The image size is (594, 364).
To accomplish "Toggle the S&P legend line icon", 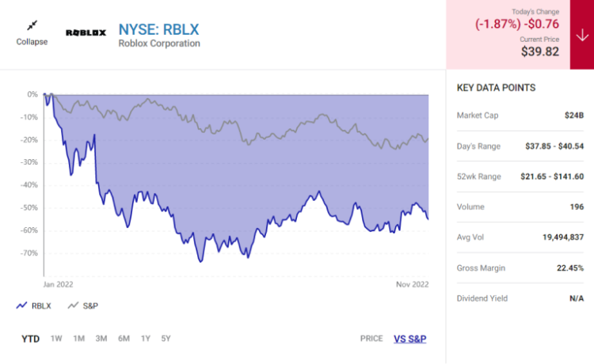I will (x=73, y=305).
